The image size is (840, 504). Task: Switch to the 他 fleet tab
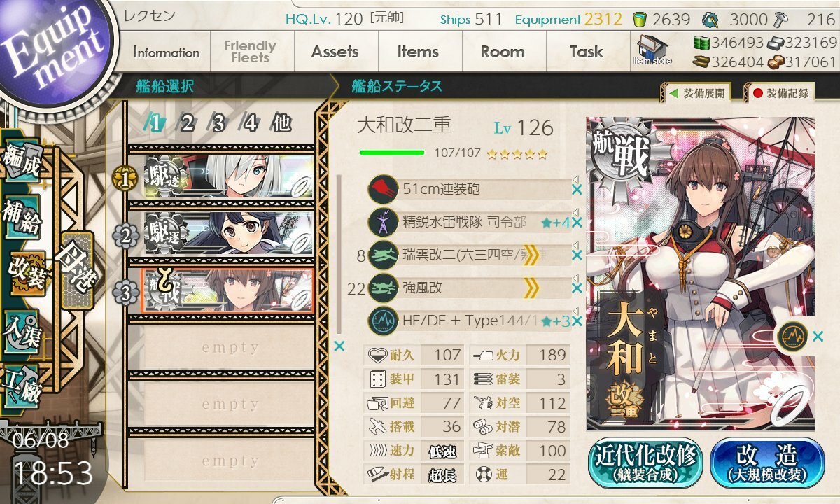click(281, 124)
